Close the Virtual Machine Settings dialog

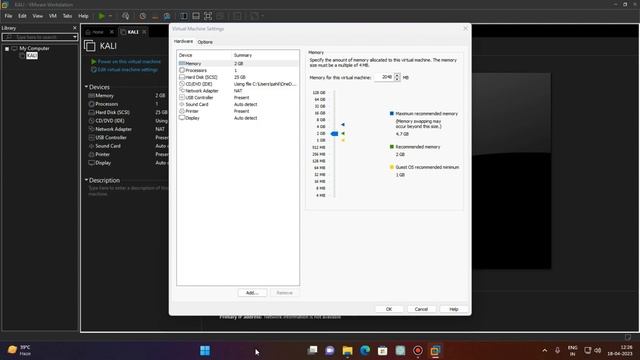point(465,29)
